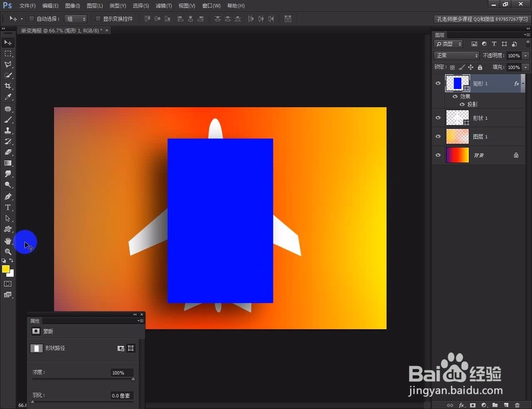
Task: Click the 羽化 feather slider handle
Action: click(32, 402)
